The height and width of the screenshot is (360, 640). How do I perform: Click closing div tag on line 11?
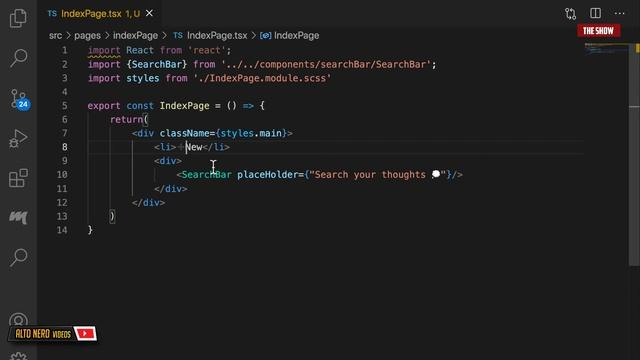171,189
